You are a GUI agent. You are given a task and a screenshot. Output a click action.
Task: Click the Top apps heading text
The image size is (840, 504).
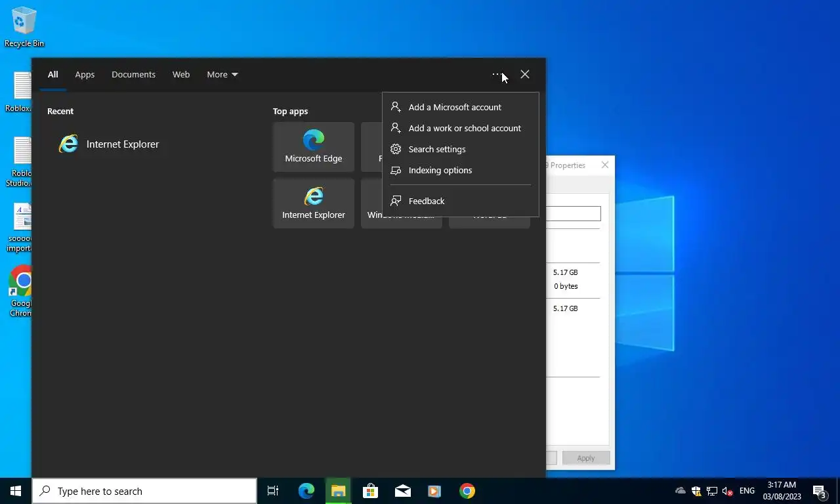[x=290, y=111]
